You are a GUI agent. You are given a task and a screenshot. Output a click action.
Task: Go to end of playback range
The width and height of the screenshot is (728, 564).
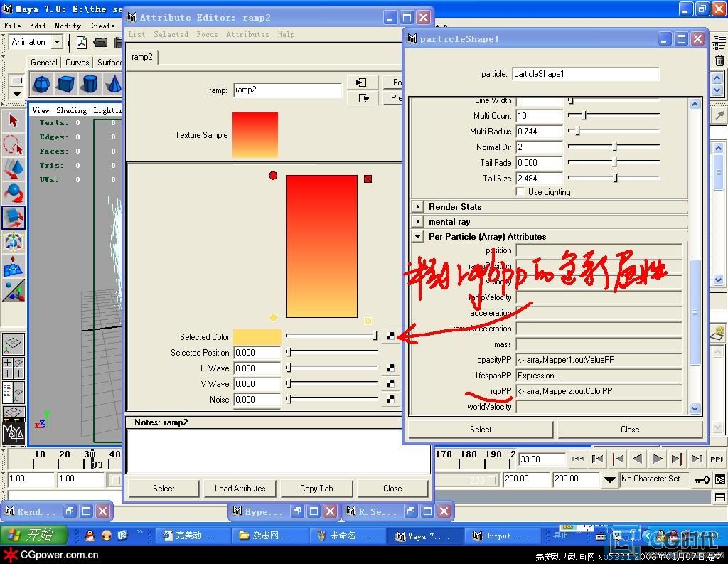tap(717, 459)
